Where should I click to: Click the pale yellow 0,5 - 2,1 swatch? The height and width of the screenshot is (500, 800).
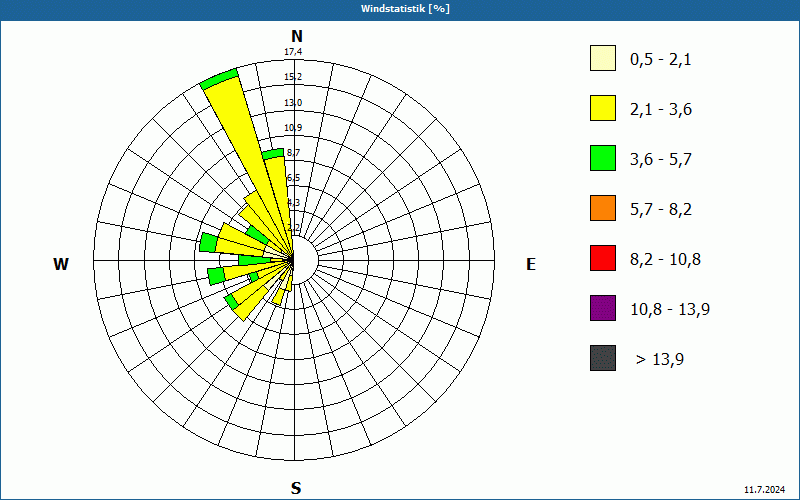603,58
